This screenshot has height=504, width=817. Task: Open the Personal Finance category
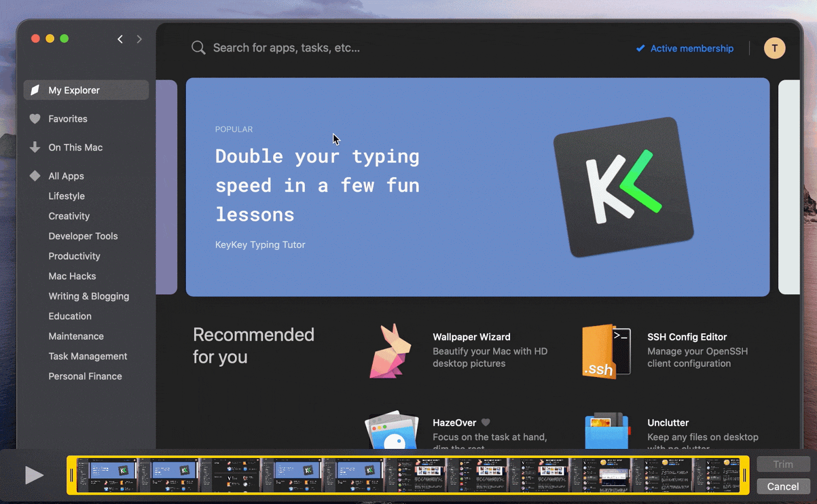click(85, 376)
